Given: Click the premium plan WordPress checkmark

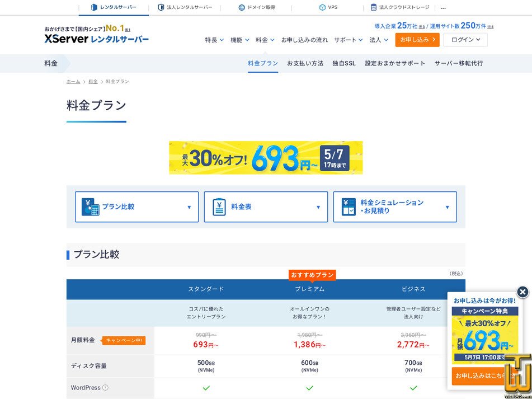Looking at the screenshot, I should click(x=309, y=388).
